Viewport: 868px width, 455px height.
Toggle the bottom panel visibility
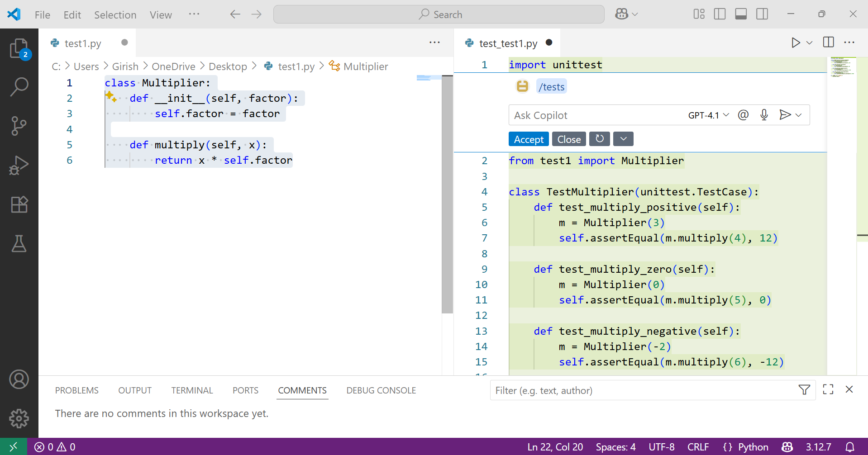tap(741, 14)
